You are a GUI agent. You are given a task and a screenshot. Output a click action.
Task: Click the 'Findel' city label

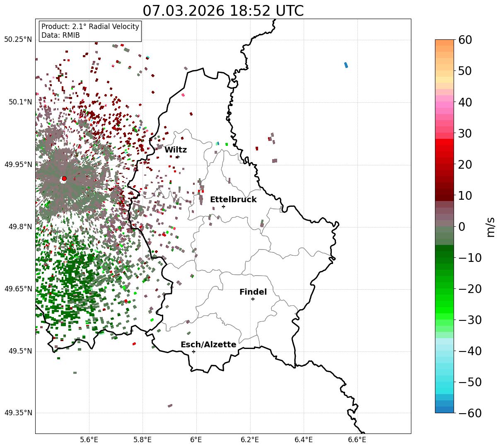point(253,292)
